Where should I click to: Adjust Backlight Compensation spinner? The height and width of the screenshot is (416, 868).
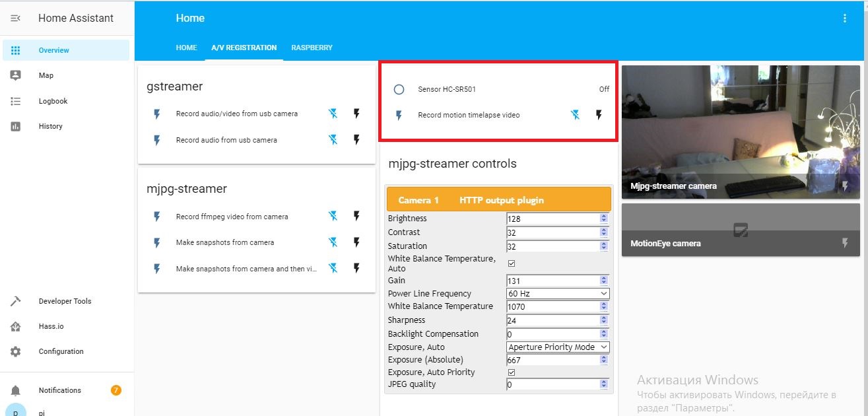click(x=603, y=334)
